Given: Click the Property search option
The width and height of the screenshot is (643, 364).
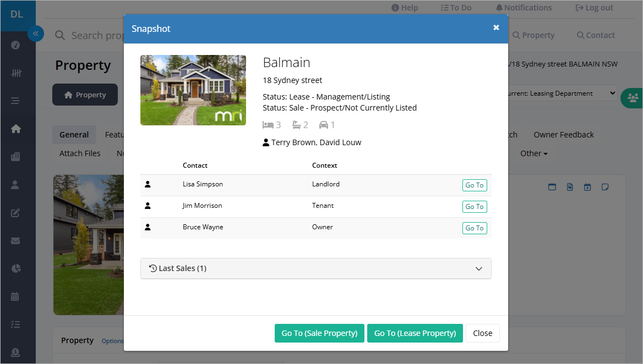Looking at the screenshot, I should tap(533, 35).
